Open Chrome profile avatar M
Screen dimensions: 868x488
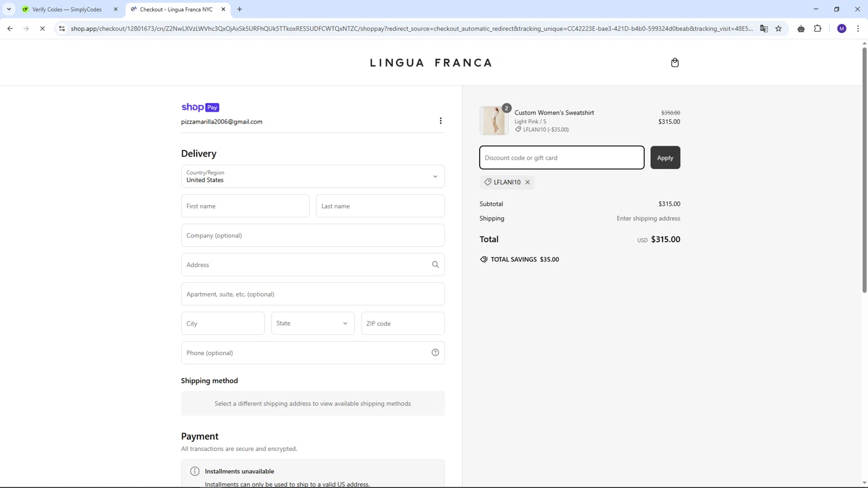[842, 28]
